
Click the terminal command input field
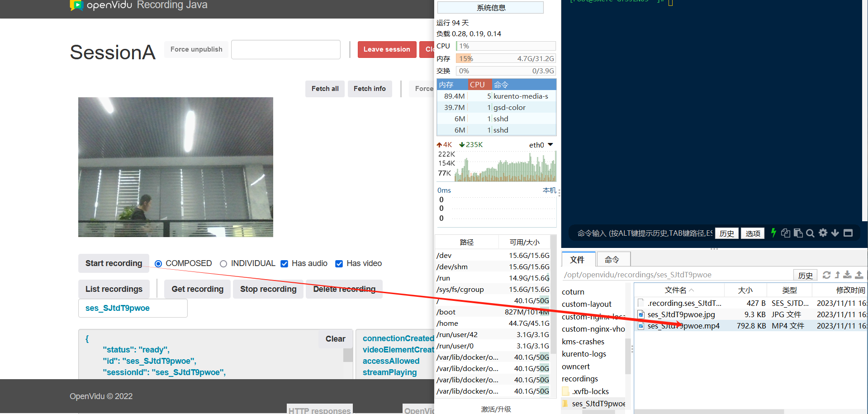pyautogui.click(x=644, y=233)
